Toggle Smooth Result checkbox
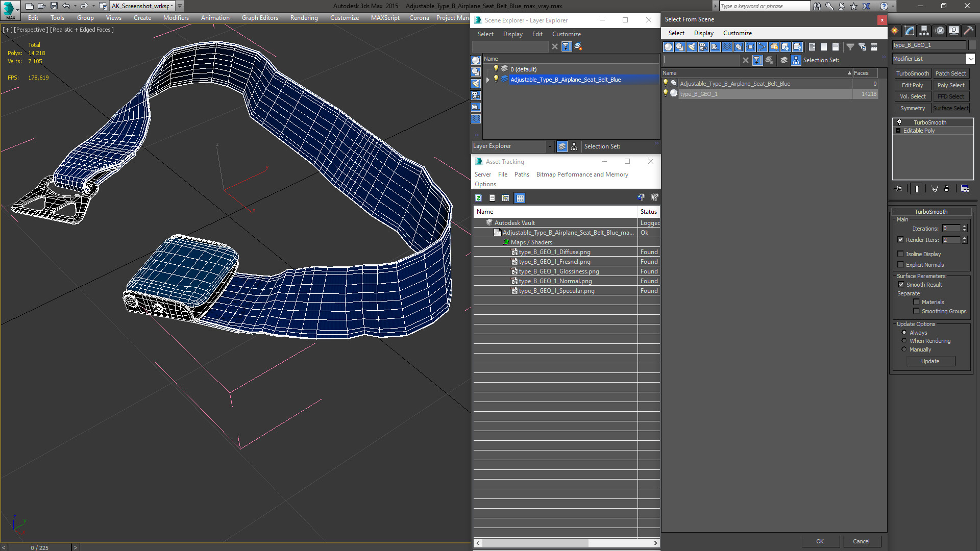The height and width of the screenshot is (551, 980). [901, 285]
